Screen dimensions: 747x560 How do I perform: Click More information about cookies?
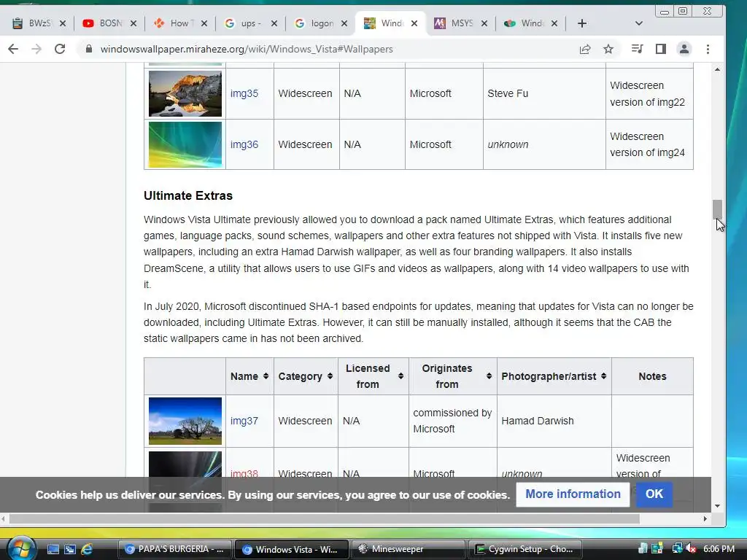tap(573, 494)
